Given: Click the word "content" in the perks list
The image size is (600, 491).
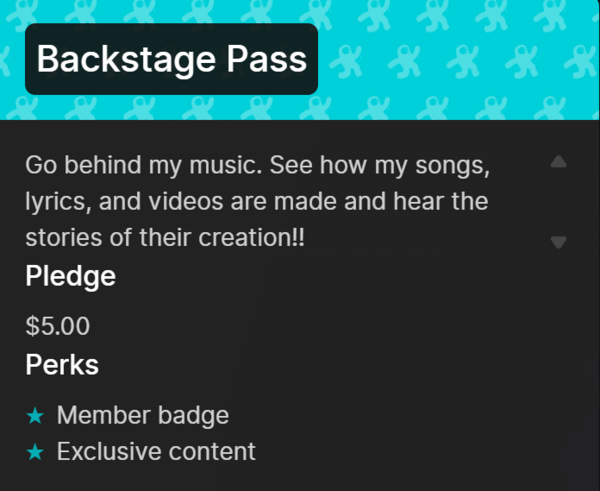Looking at the screenshot, I should 210,452.
